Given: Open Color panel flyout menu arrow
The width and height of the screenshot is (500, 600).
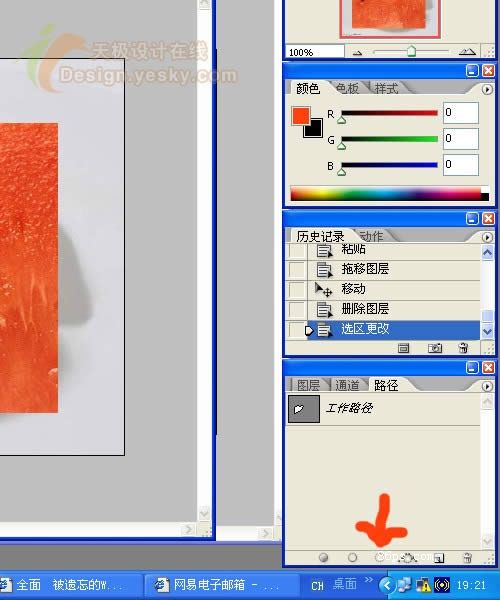Looking at the screenshot, I should click(x=487, y=90).
